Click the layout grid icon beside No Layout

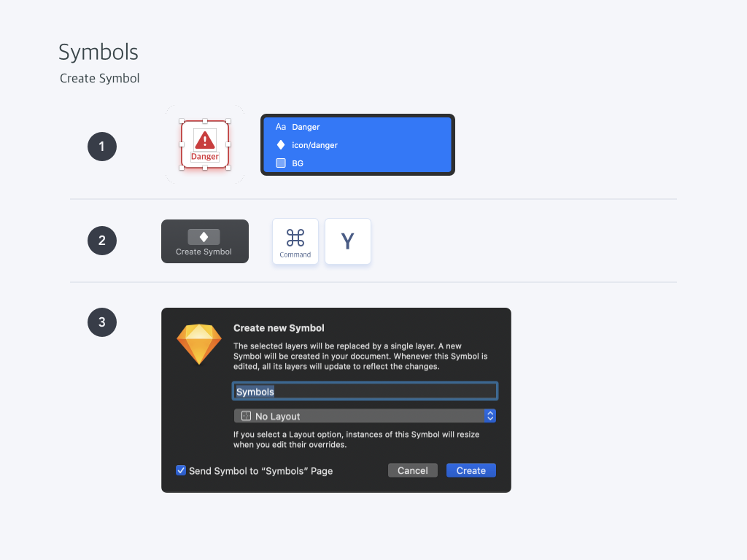[x=246, y=416]
